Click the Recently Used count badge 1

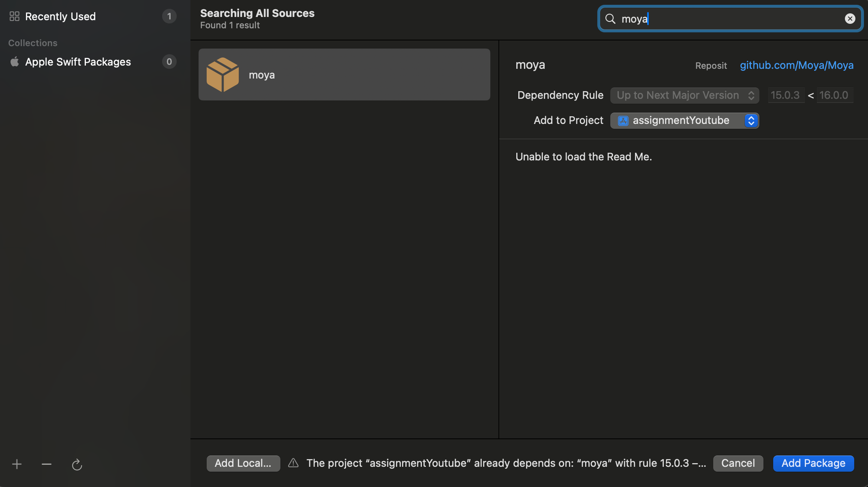point(169,16)
